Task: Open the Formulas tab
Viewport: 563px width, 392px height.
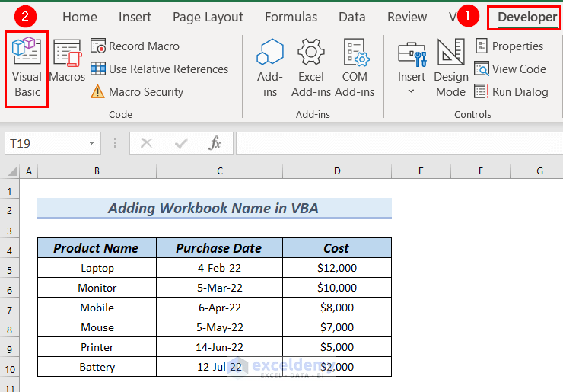Action: pyautogui.click(x=291, y=17)
